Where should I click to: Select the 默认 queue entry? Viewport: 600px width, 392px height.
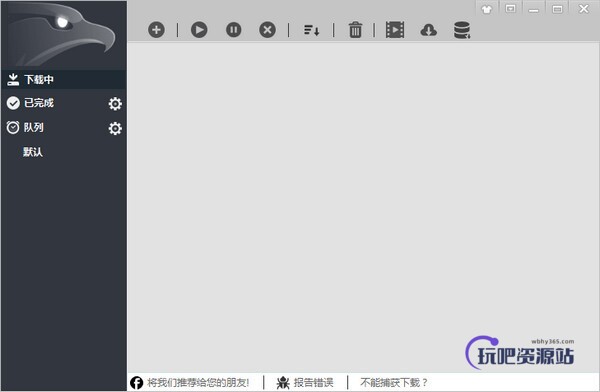click(33, 152)
